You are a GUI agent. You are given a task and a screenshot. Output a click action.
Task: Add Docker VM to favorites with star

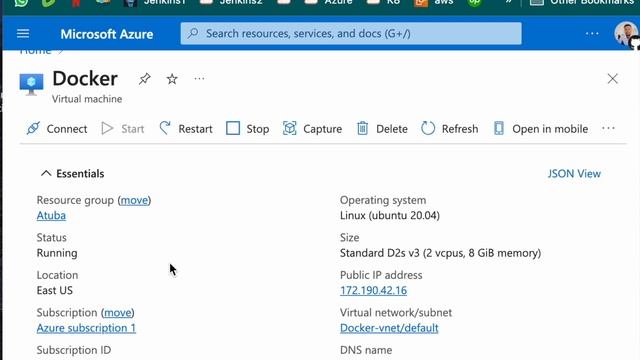click(172, 79)
